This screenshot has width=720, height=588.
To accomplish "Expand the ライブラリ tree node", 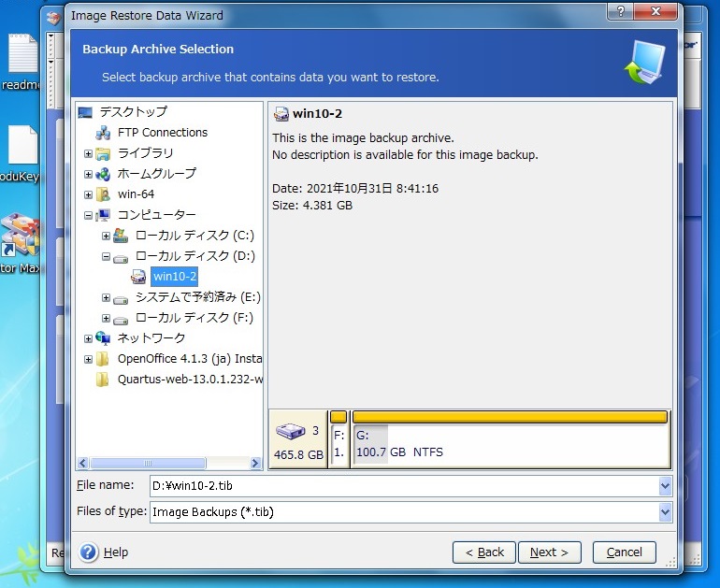I will click(x=88, y=153).
